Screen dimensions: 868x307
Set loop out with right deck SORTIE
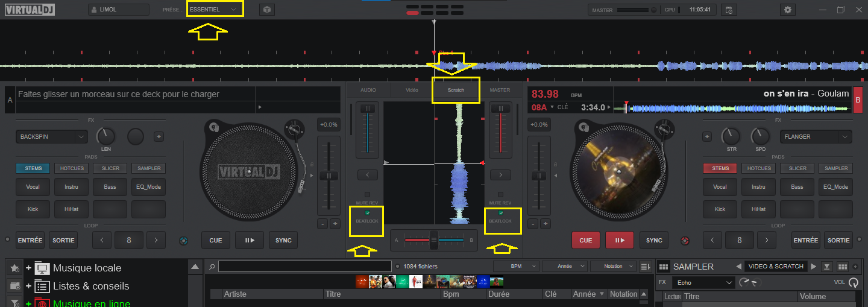(838, 240)
